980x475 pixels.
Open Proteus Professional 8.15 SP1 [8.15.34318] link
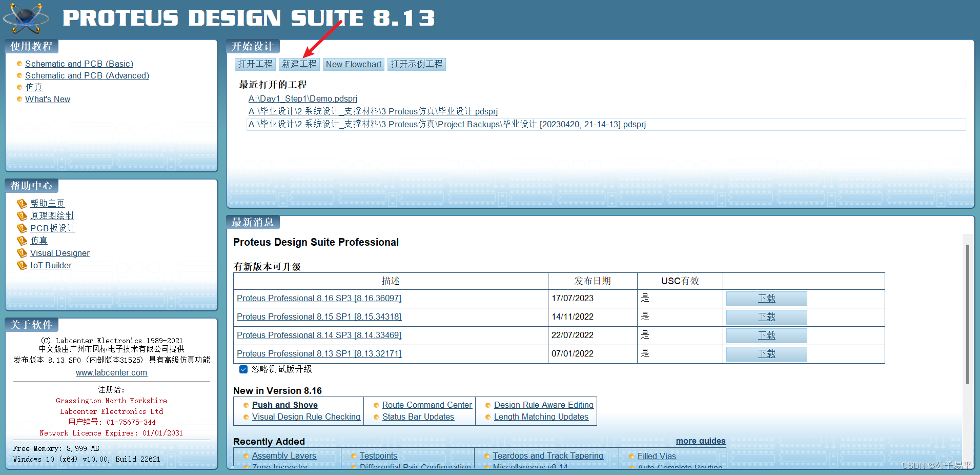click(x=319, y=317)
